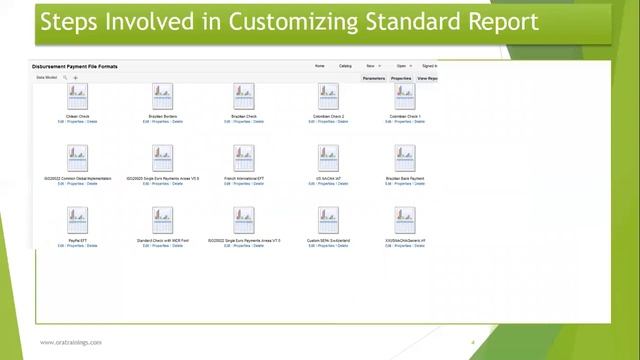640x360 pixels.
Task: Open the Catalog menu item
Action: tap(345, 66)
